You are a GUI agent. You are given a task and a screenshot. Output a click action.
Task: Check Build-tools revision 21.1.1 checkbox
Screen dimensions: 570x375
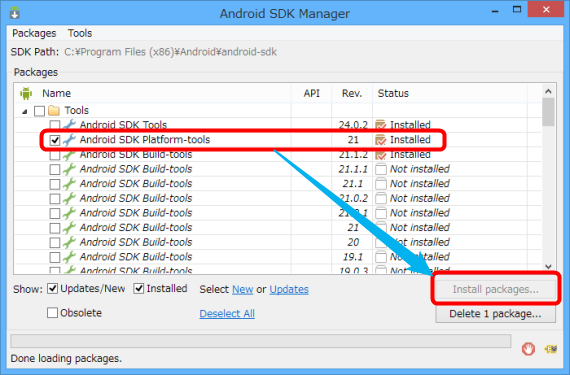click(55, 169)
